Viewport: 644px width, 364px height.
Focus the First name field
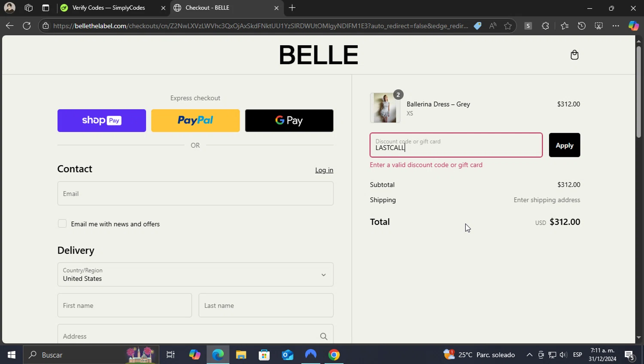125,305
